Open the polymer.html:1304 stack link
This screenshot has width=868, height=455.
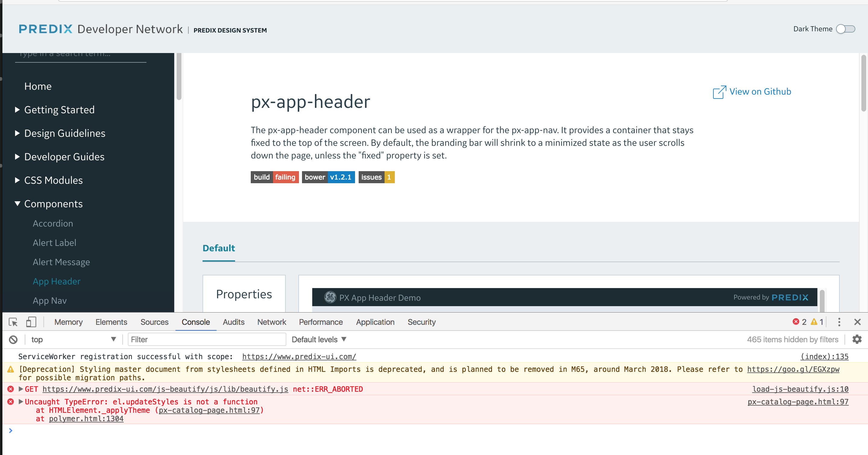[x=86, y=419]
